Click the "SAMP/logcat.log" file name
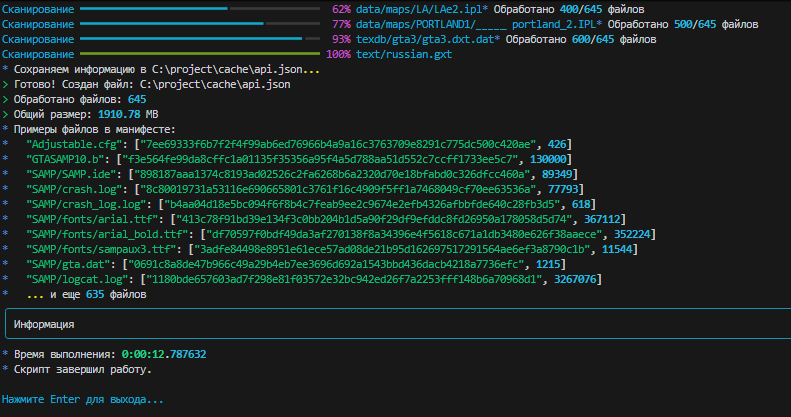The height and width of the screenshot is (417, 791). (x=77, y=279)
